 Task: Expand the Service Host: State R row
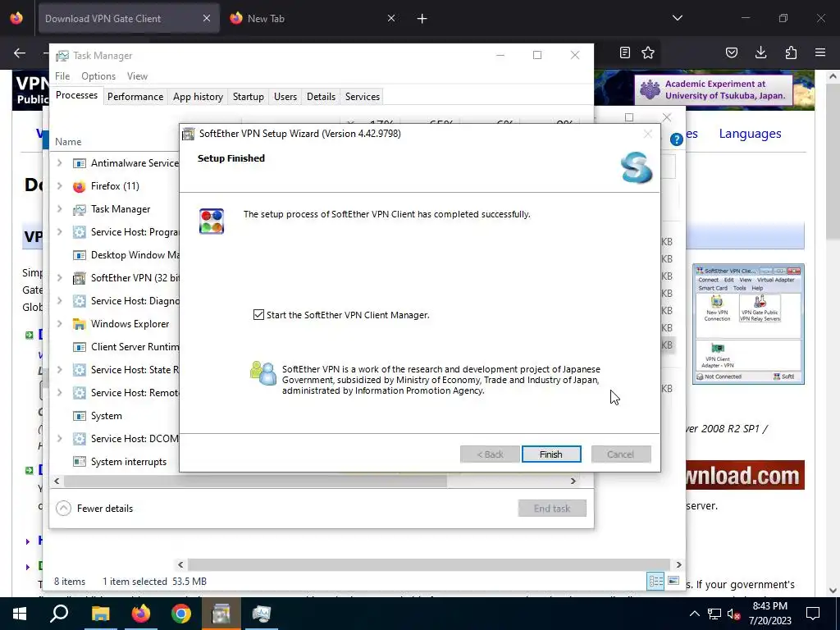[59, 370]
